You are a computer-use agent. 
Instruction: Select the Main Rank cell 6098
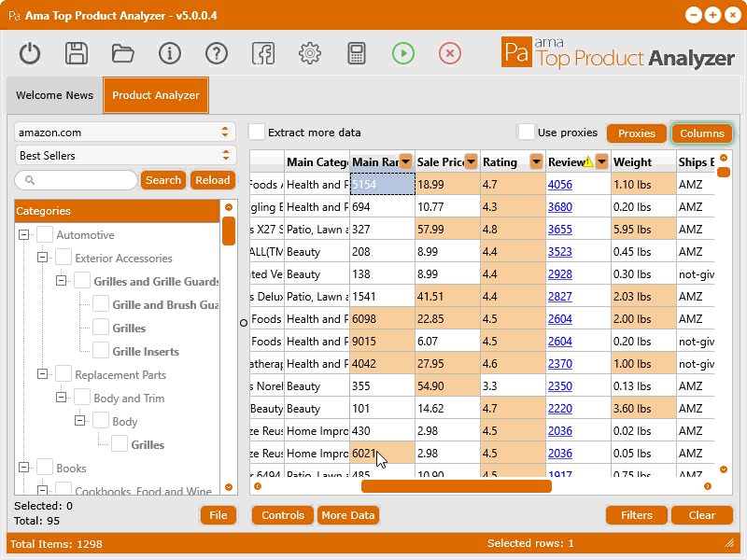click(382, 318)
